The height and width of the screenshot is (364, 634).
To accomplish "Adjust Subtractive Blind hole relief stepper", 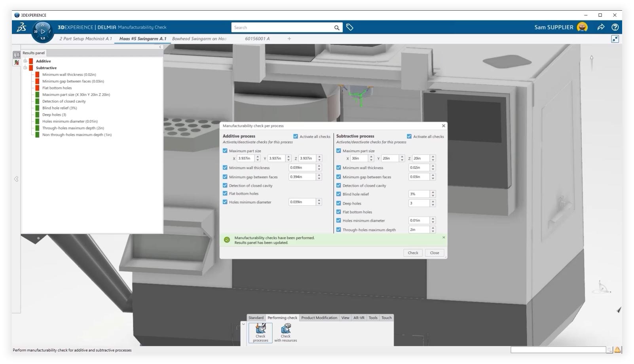I will pyautogui.click(x=433, y=194).
